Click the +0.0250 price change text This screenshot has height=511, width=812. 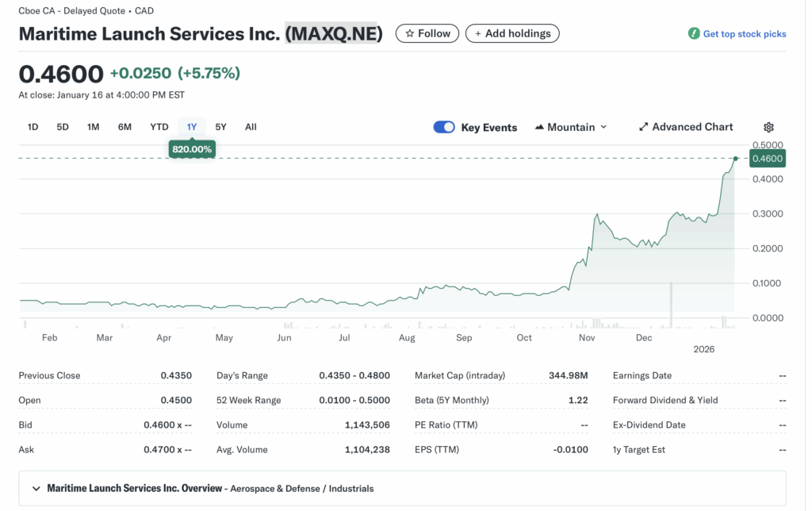coord(140,73)
